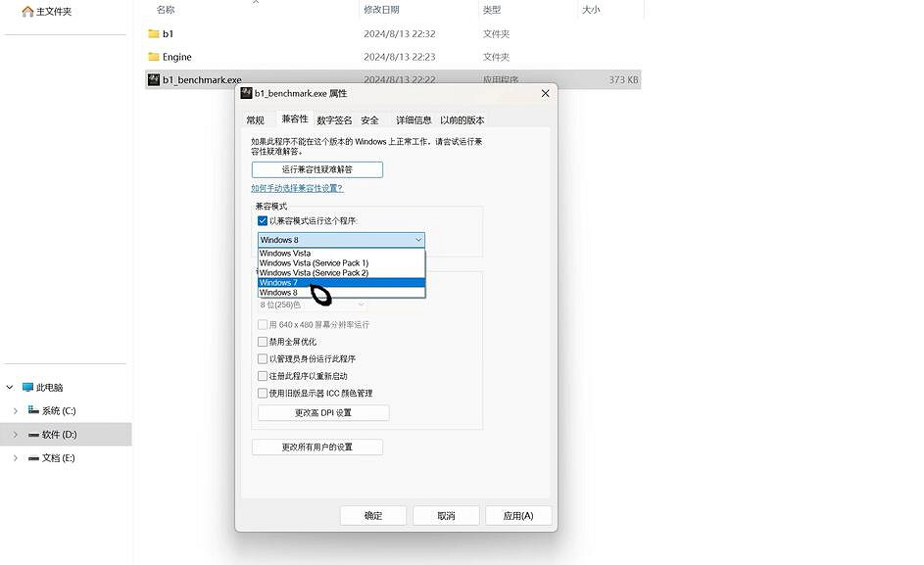
Task: Click the 主文件夹 home icon
Action: [x=27, y=12]
